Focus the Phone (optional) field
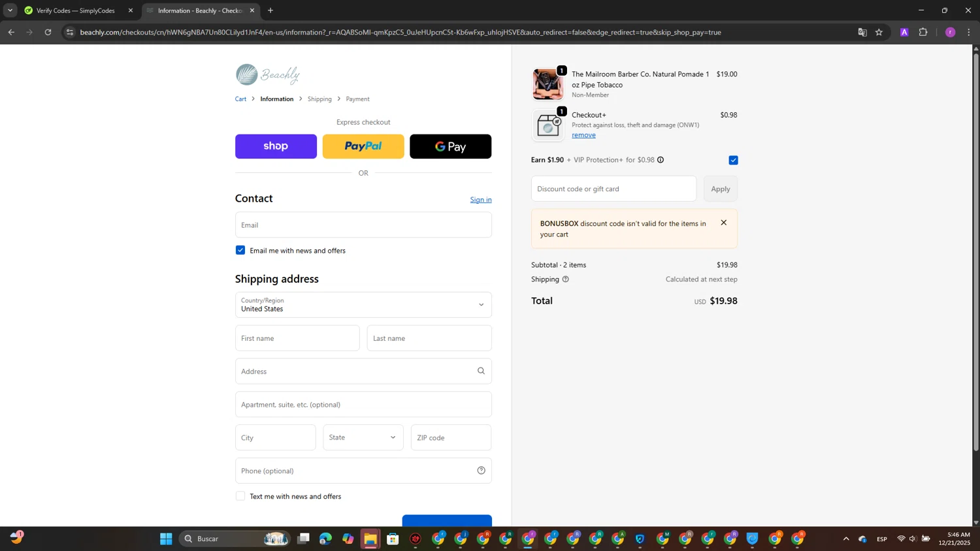 click(x=363, y=471)
